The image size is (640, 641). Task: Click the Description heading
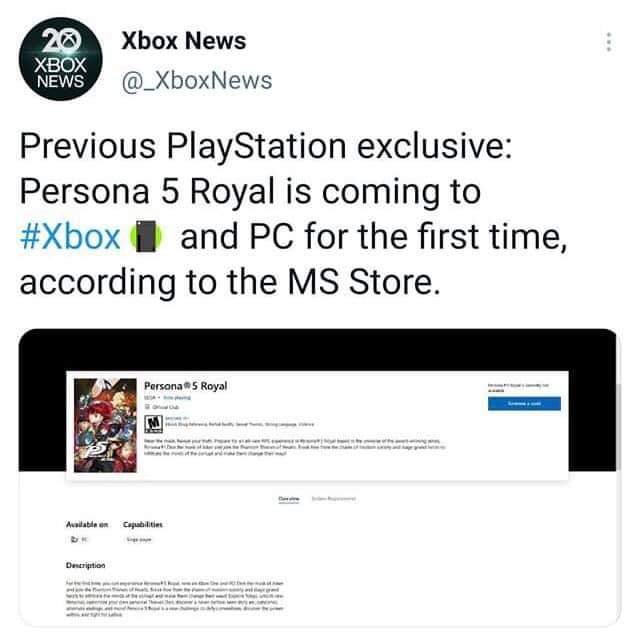(85, 565)
